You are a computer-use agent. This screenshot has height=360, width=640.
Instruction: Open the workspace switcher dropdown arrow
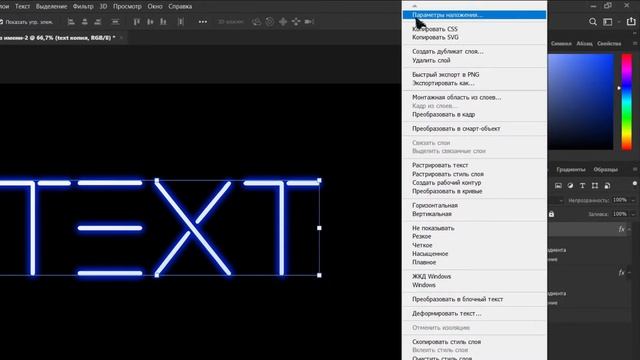coord(619,22)
